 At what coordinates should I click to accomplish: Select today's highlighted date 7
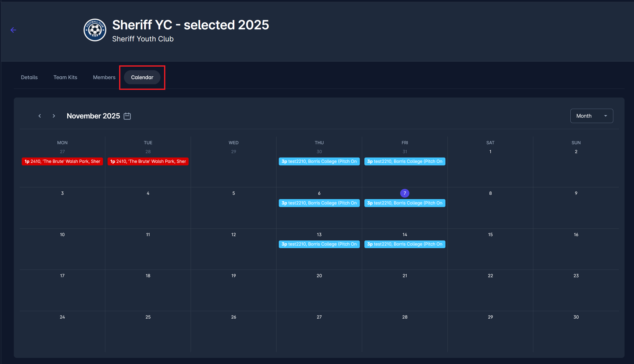pos(405,193)
